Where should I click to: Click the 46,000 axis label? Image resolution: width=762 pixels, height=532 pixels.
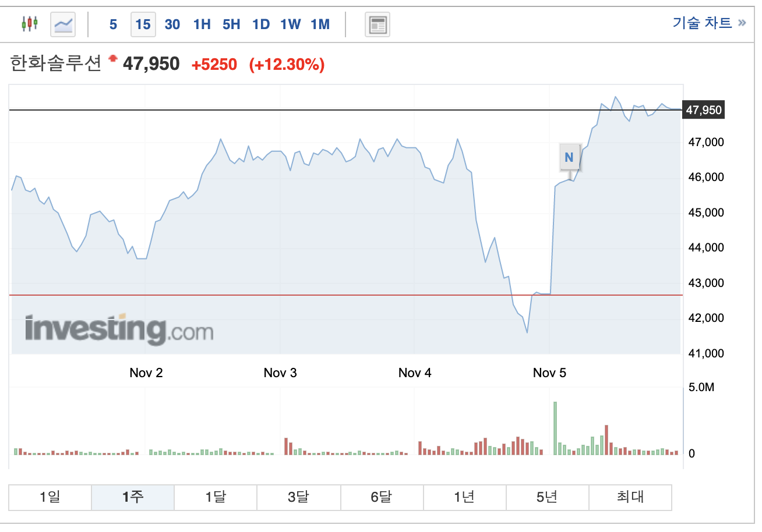706,178
